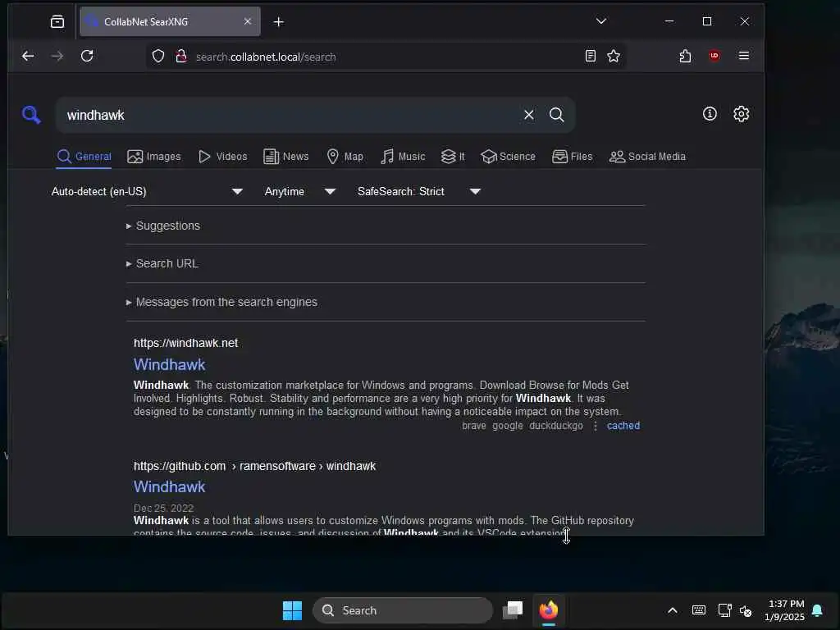This screenshot has width=840, height=630.
Task: Open SearXNG preferences gear icon
Action: pyautogui.click(x=741, y=113)
